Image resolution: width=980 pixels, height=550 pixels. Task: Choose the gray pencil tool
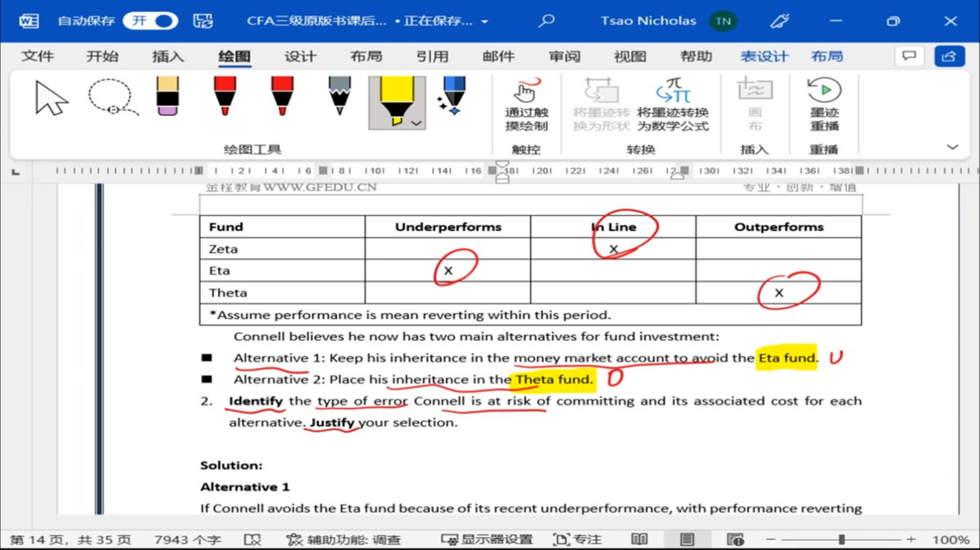340,98
